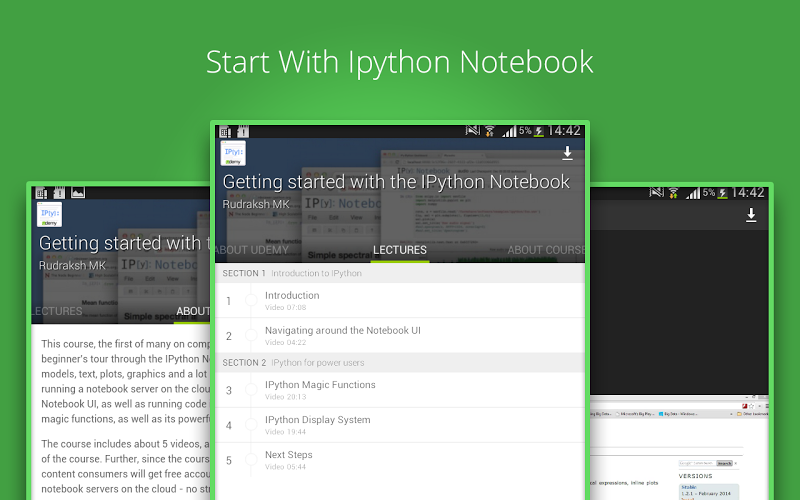Open IPython course logo in left phone
The image size is (800, 500).
pos(49,215)
